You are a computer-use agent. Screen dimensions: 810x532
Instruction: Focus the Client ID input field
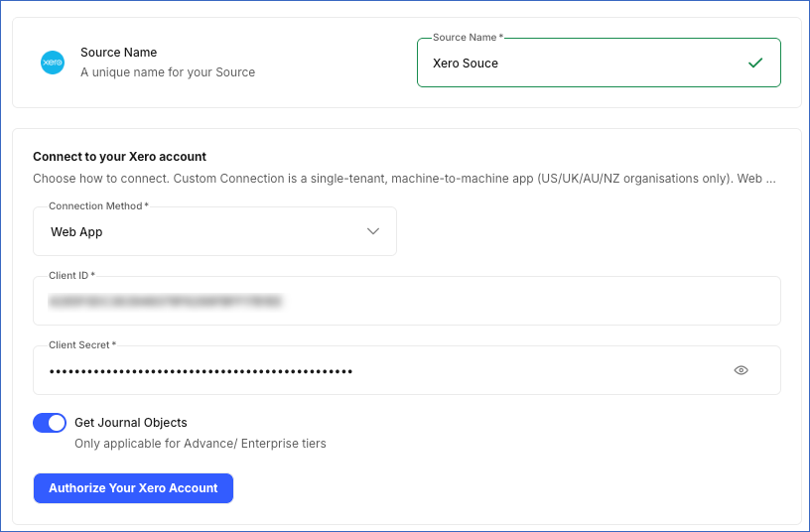pos(407,301)
